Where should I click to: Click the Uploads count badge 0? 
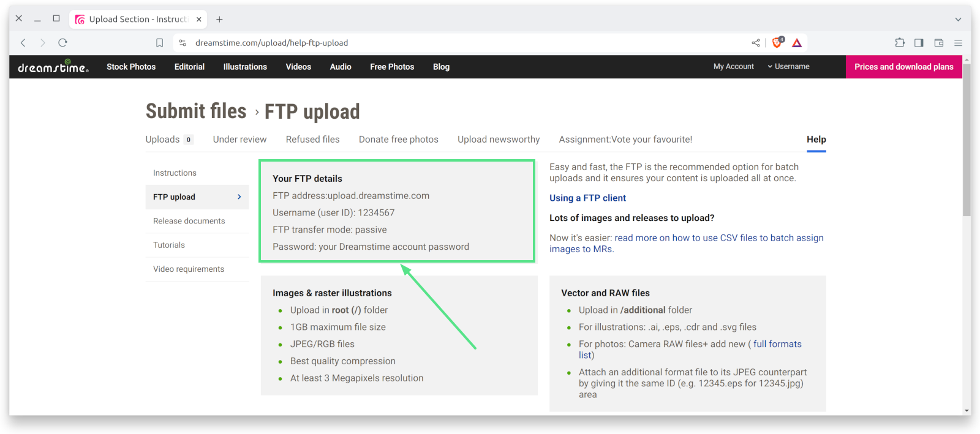point(189,140)
